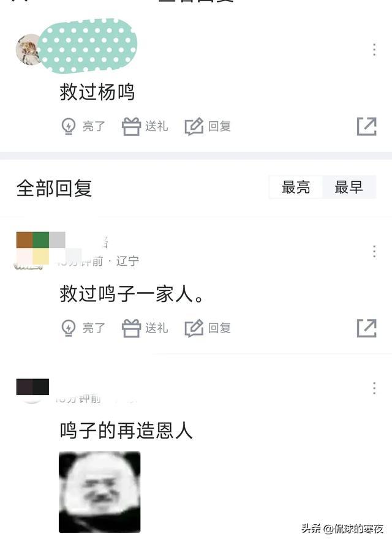Click 送礼 label under 救过杨鸣

click(x=157, y=127)
